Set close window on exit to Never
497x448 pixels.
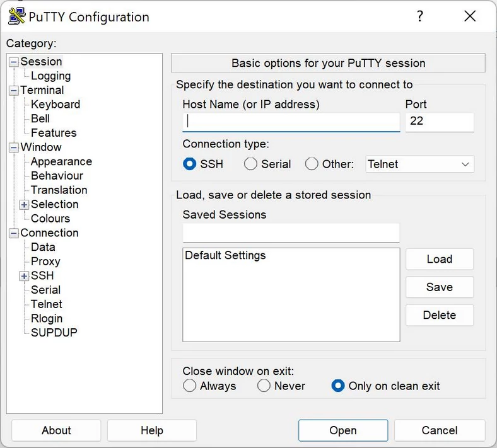pyautogui.click(x=264, y=386)
